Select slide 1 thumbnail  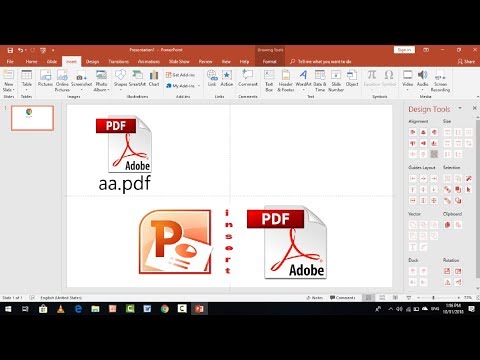point(32,118)
